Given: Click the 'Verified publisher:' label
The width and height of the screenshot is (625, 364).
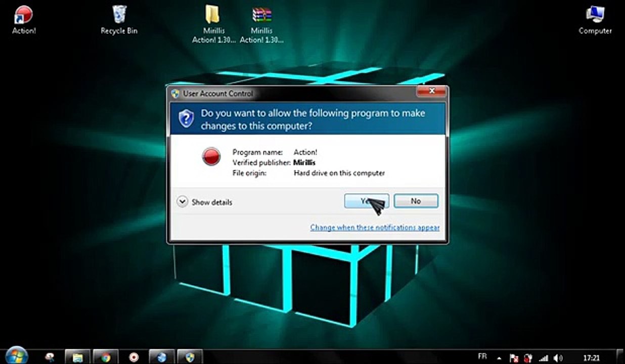Looking at the screenshot, I should tap(262, 162).
